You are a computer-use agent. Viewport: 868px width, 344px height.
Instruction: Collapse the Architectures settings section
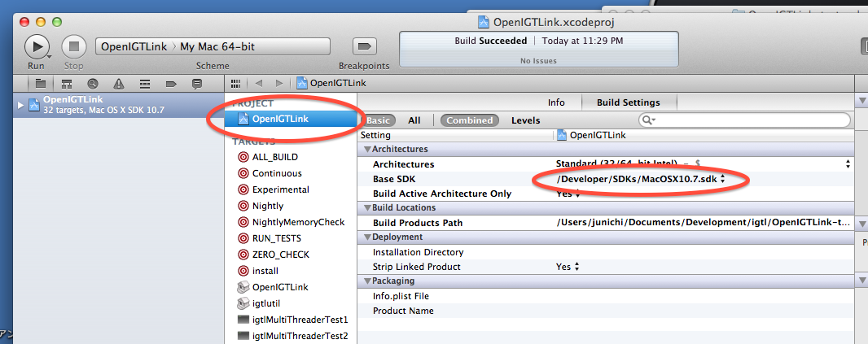[x=367, y=150]
